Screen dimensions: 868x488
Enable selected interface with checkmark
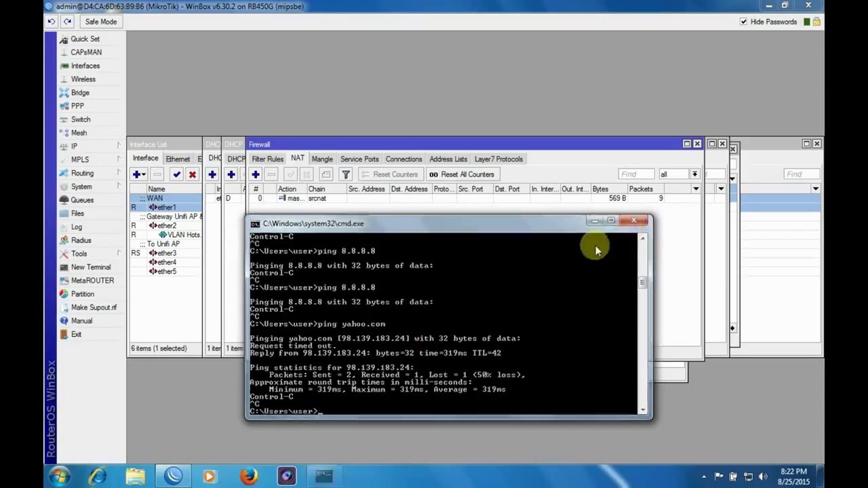point(176,175)
